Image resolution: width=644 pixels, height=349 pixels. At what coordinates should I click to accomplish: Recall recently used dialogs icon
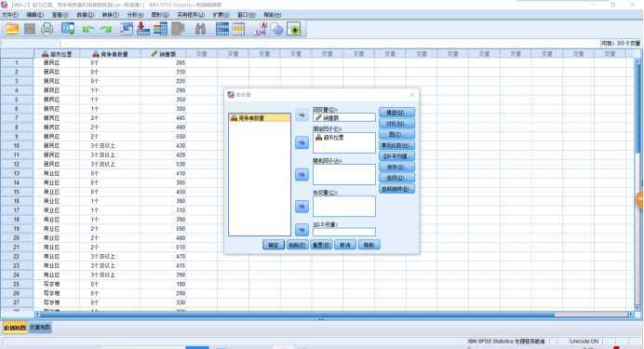(68, 29)
